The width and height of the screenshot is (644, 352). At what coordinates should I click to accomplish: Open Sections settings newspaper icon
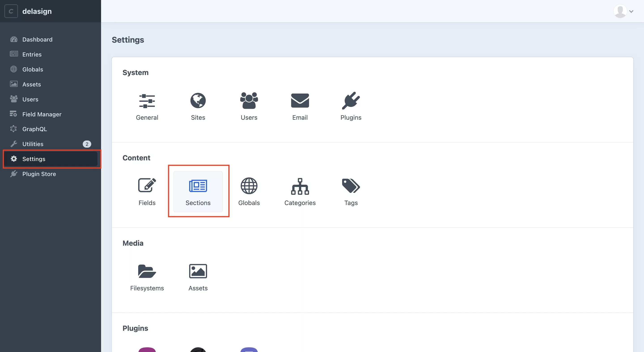coord(198,186)
